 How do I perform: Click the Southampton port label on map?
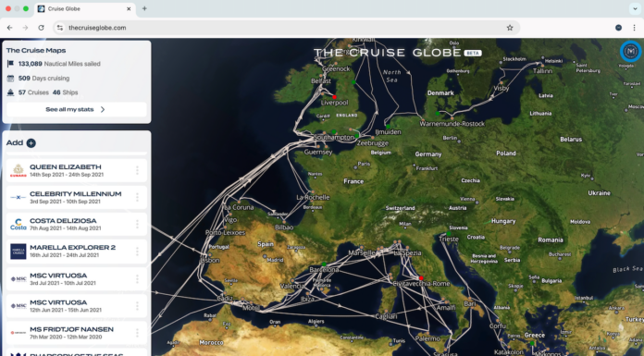click(333, 137)
